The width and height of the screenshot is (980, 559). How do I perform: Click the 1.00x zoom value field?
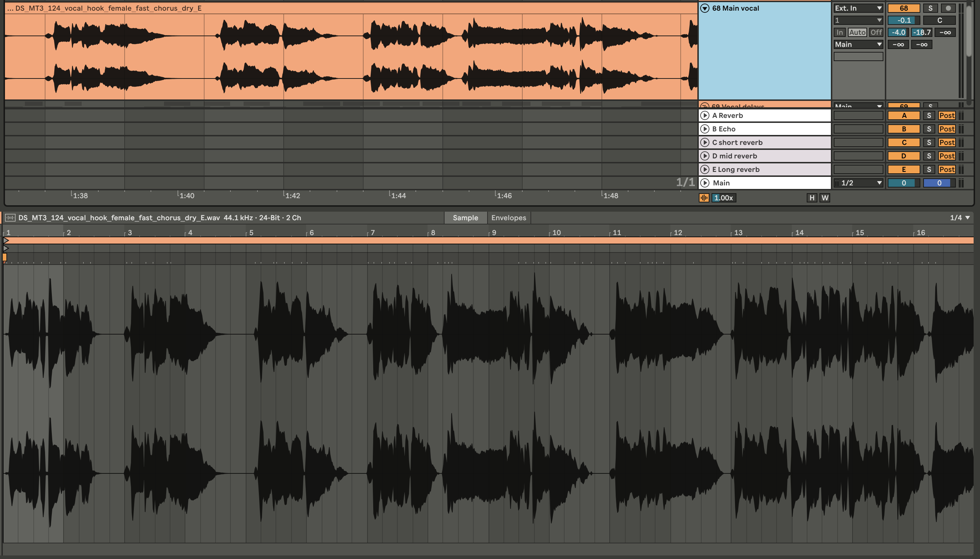click(724, 198)
